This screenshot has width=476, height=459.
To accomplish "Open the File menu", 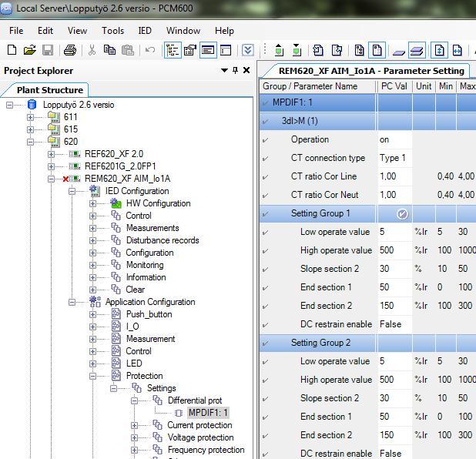I will click(x=16, y=31).
